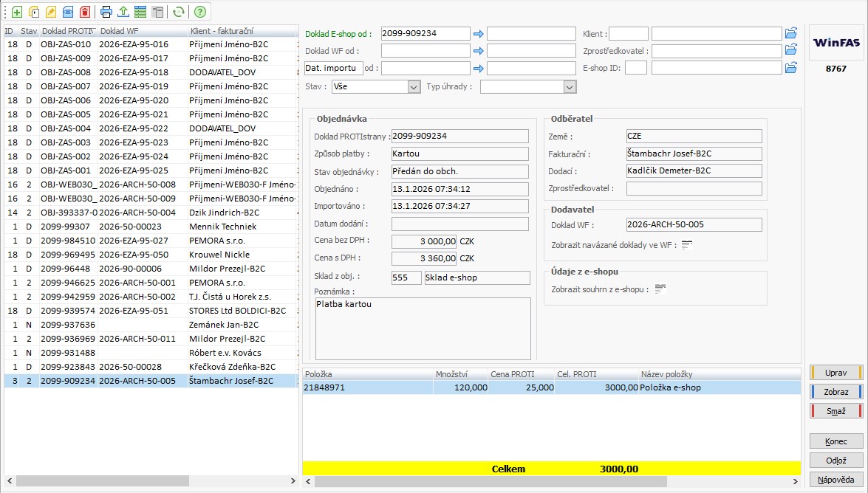The image size is (868, 493).
Task: Click the yellow pencil edit icon
Action: click(50, 12)
